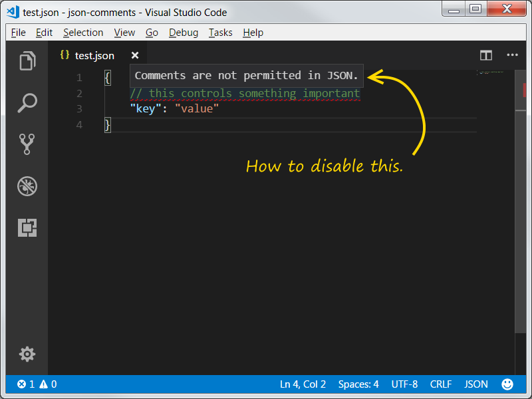Close the test.json tab

click(x=135, y=55)
